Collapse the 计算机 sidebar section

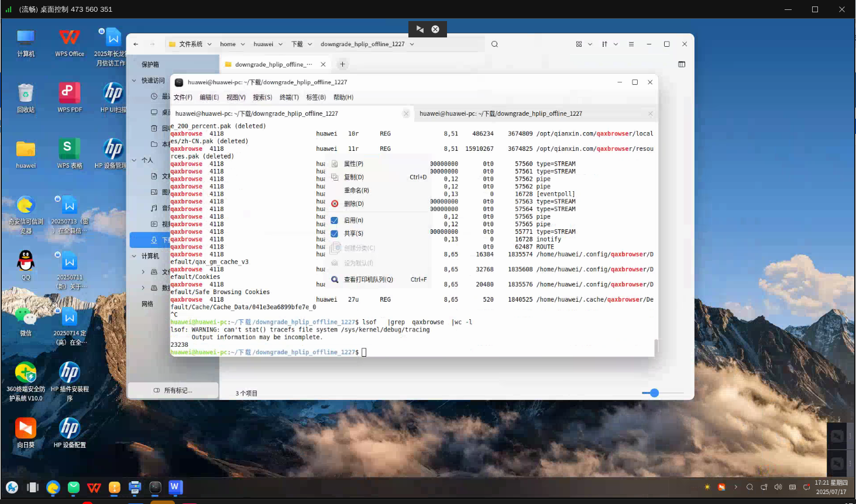[x=135, y=256]
